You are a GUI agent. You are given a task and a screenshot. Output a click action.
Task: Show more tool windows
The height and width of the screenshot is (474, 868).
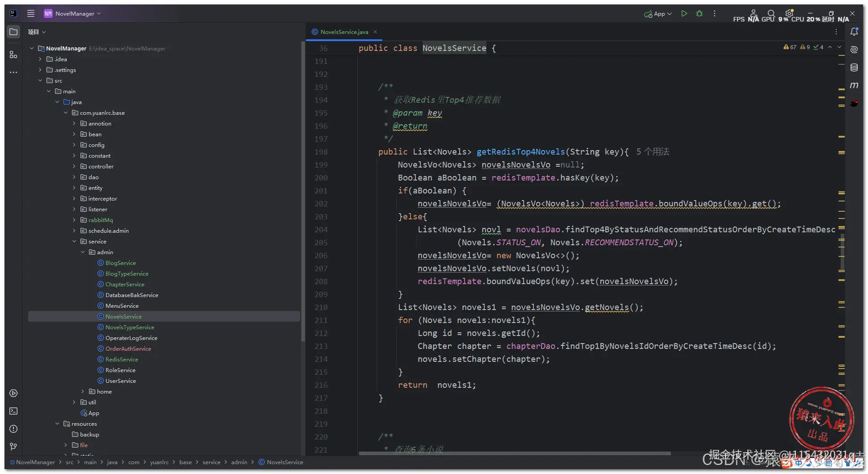click(x=13, y=72)
